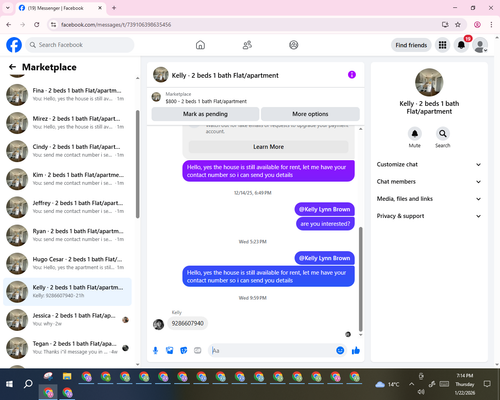
Task: Open Tegan's conversation in the list
Action: (x=67, y=348)
